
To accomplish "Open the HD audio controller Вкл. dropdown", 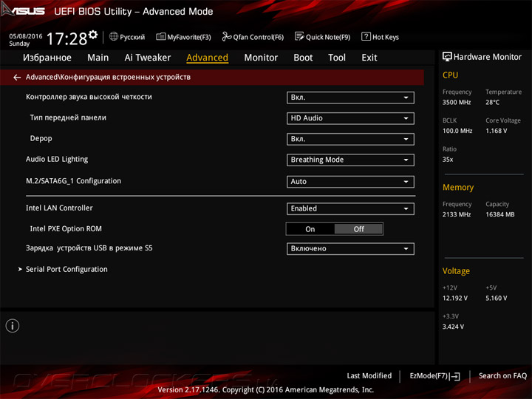I will [x=350, y=98].
